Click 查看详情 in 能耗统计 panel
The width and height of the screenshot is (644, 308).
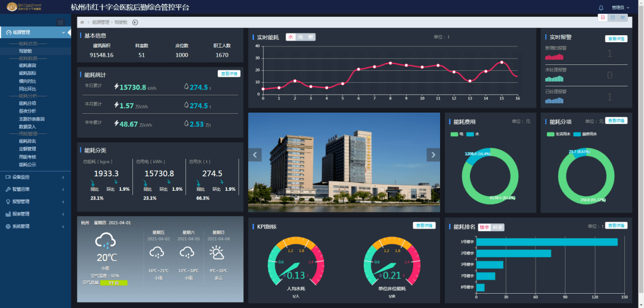pos(229,74)
